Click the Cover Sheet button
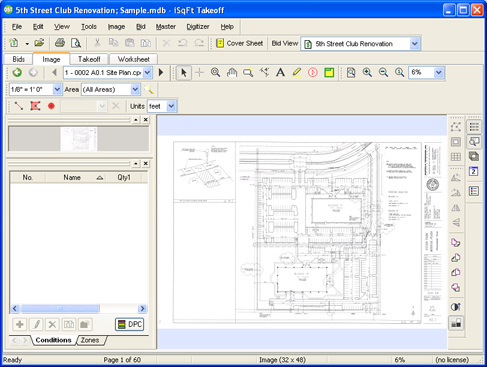 (x=240, y=43)
